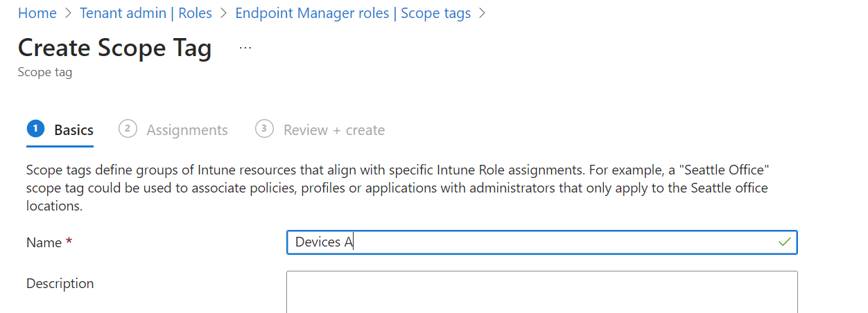The image size is (868, 313).
Task: Open the Review + create tab
Action: (x=333, y=130)
